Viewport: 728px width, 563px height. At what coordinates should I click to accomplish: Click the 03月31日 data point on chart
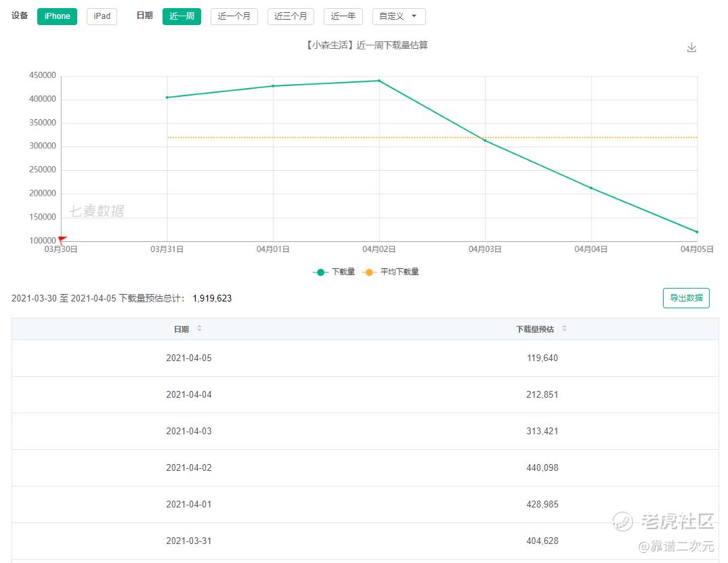tap(167, 98)
